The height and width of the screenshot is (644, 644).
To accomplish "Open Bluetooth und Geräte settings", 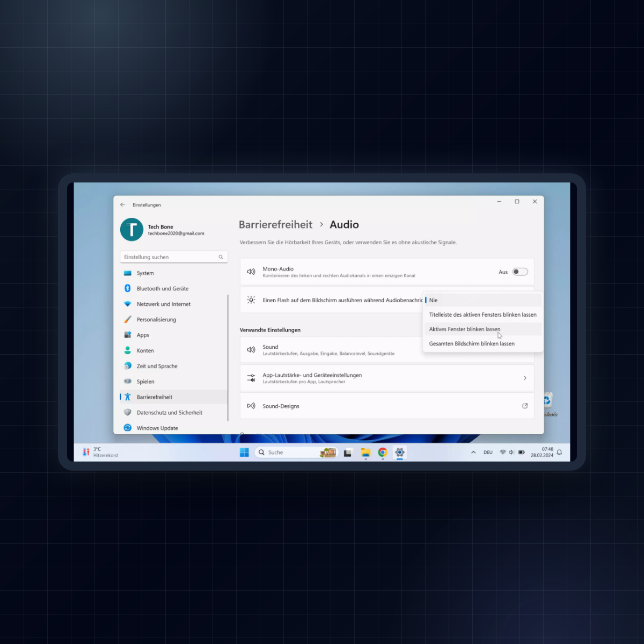I will [x=173, y=289].
